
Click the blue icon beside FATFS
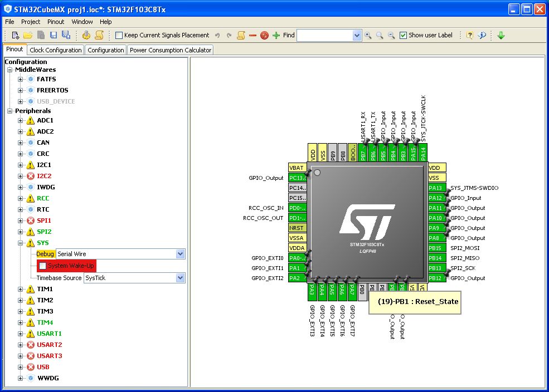pyautogui.click(x=31, y=79)
